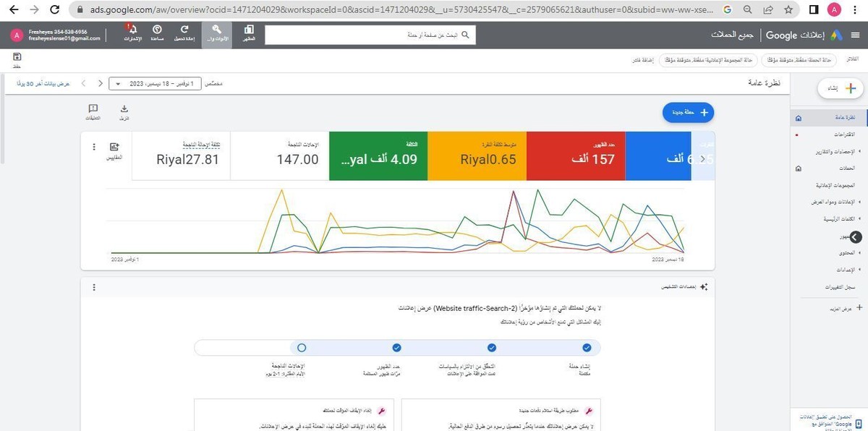Click the '+ إنشاء' create button in sidebar

coord(839,88)
